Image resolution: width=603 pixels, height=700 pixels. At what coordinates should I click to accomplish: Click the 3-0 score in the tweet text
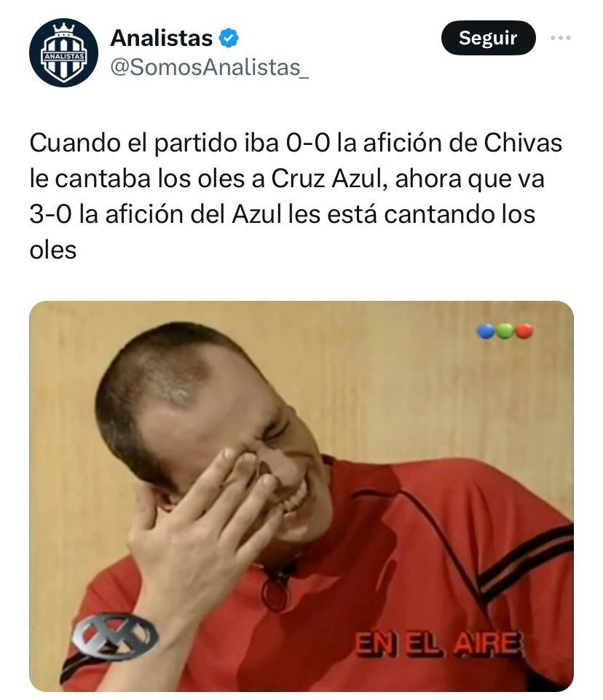(50, 214)
